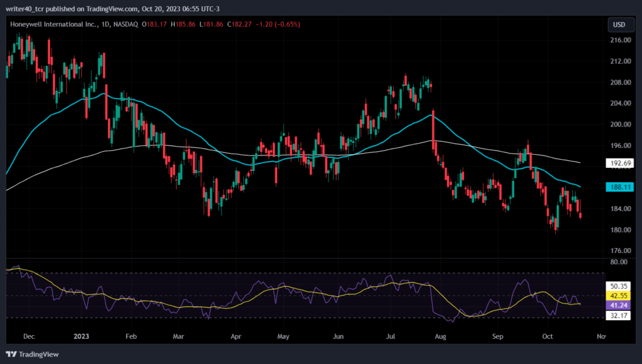Click the Jul label on time axis
This screenshot has width=642, height=364.
click(x=391, y=336)
